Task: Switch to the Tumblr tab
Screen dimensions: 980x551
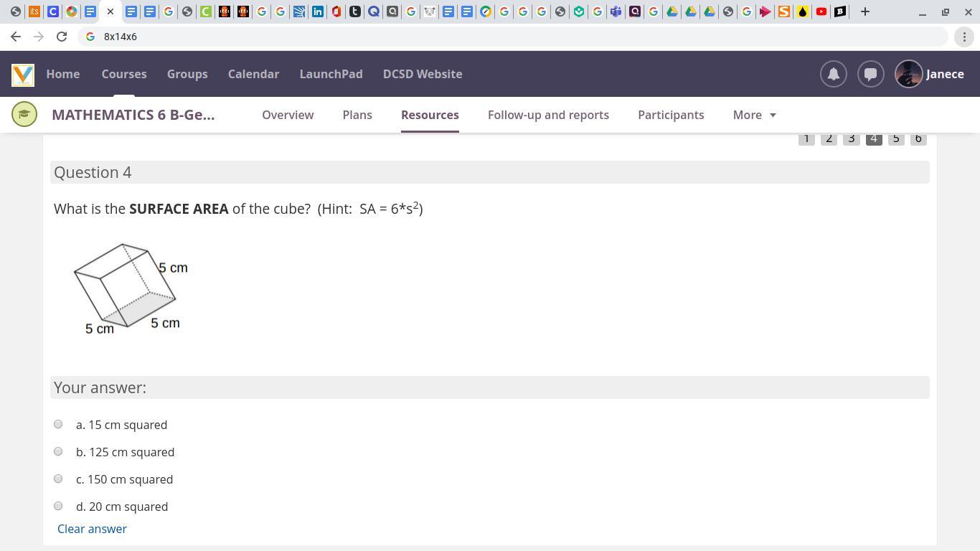Action: [x=355, y=11]
